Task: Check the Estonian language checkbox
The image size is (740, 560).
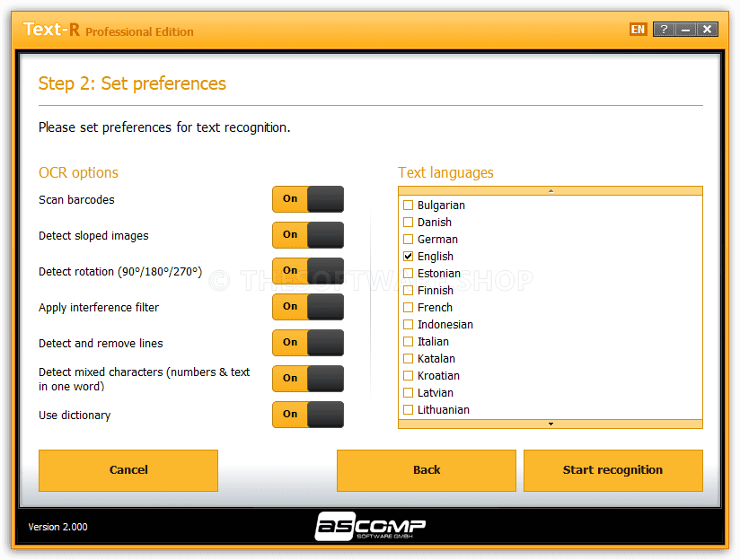Action: coord(409,273)
